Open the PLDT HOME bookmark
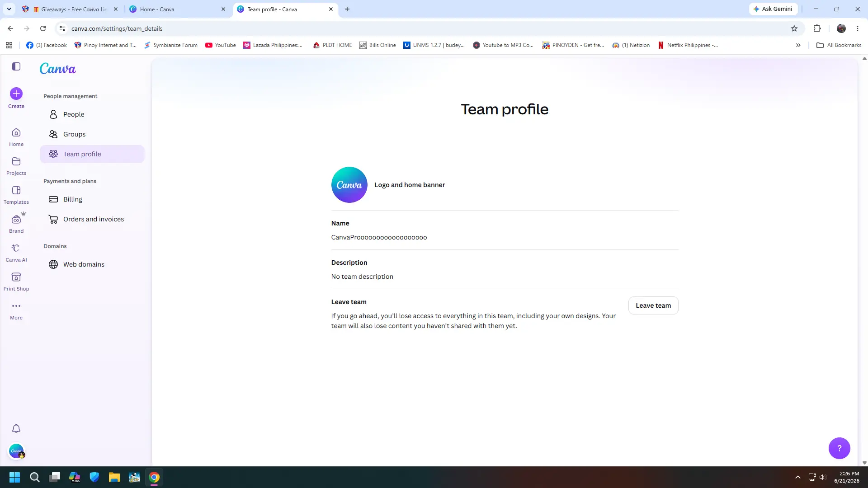 [332, 45]
